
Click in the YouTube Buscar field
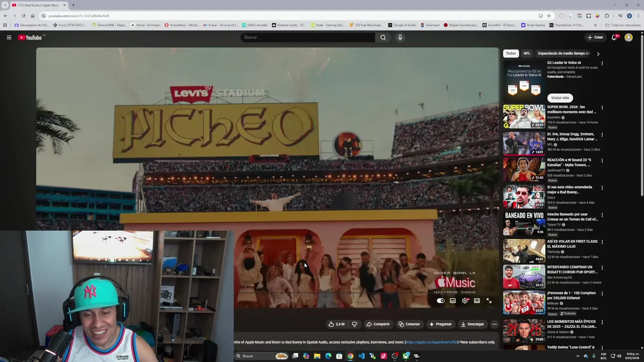(x=308, y=37)
